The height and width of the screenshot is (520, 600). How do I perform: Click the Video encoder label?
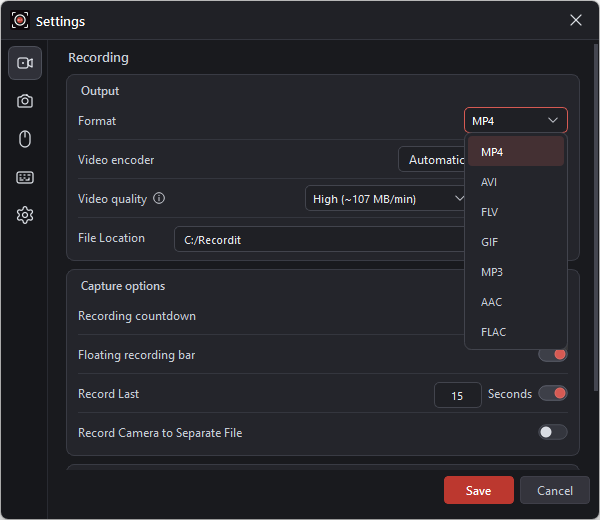(116, 160)
